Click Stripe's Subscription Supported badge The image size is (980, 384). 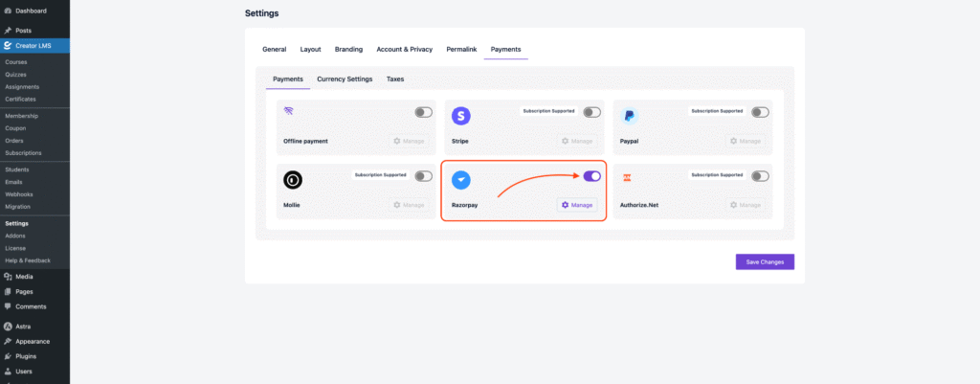[x=548, y=111]
